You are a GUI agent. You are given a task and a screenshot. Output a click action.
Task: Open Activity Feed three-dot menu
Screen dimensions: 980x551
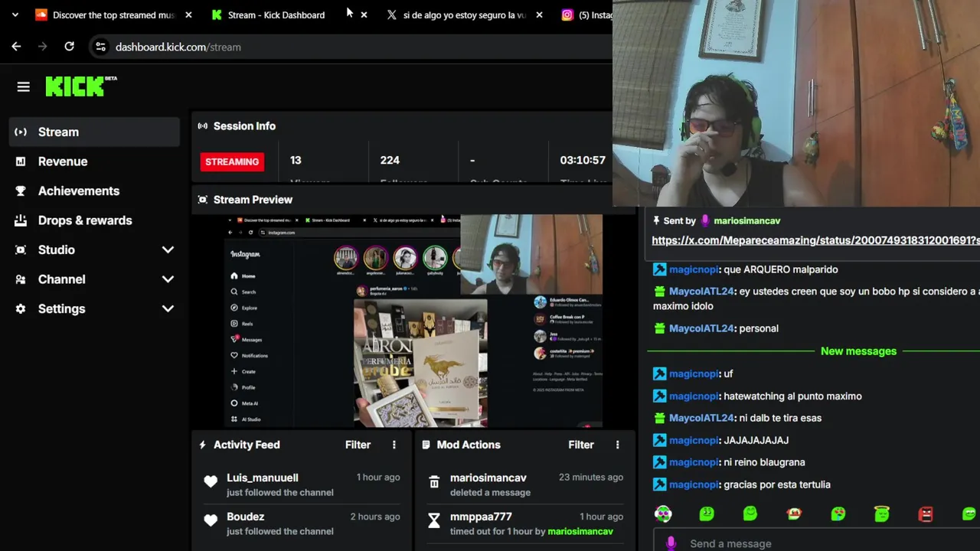pyautogui.click(x=394, y=445)
